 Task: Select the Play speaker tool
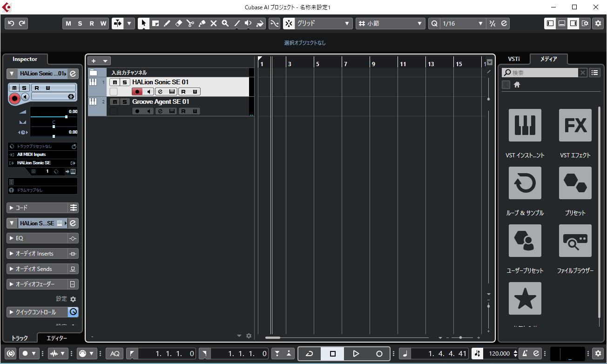tap(249, 23)
